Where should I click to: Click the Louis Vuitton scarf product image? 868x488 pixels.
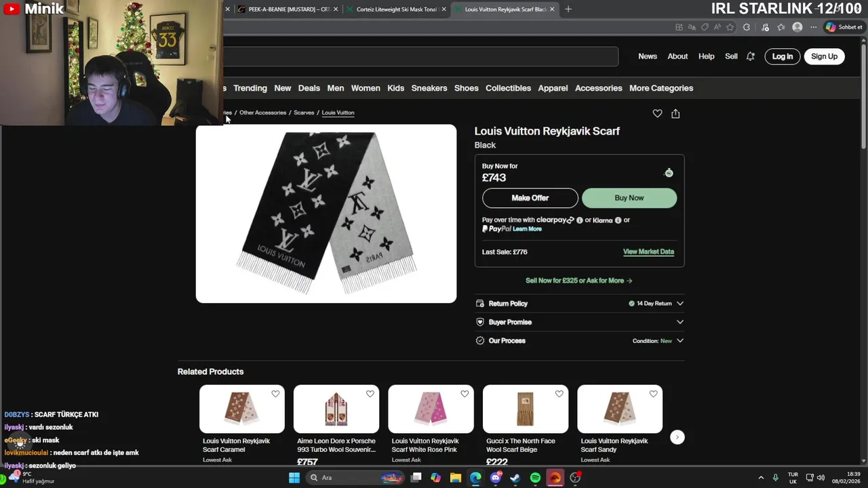326,213
